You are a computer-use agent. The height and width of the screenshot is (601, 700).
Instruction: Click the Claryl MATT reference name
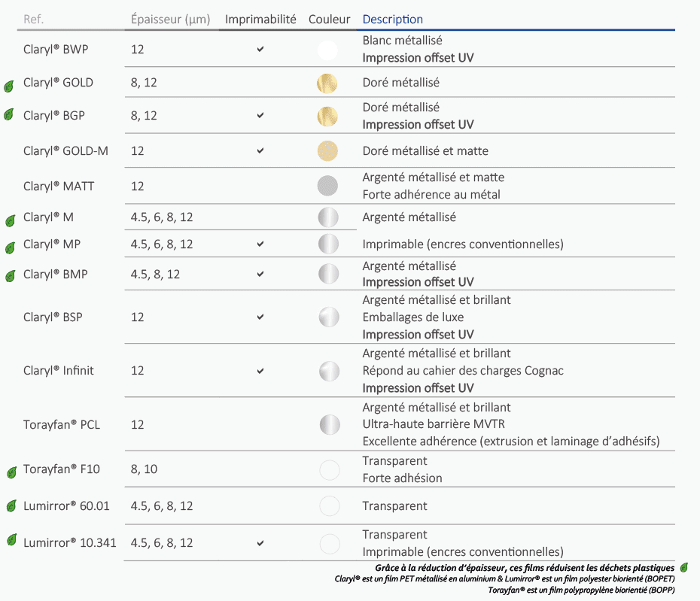59,186
